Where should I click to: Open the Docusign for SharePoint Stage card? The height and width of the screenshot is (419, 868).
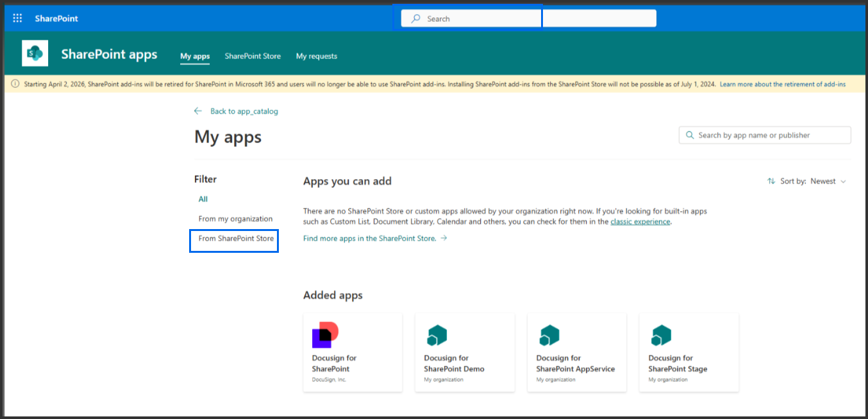point(689,352)
